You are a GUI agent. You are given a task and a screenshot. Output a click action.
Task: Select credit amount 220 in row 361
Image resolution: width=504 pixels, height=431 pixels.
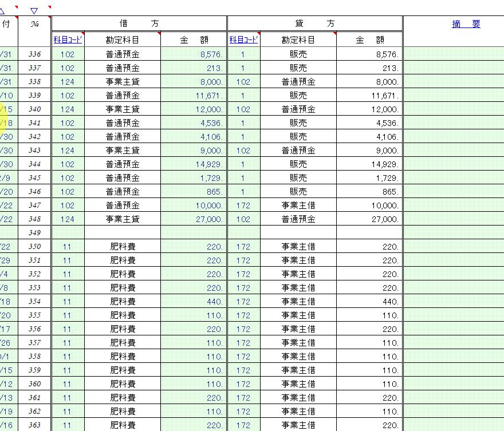coord(369,398)
